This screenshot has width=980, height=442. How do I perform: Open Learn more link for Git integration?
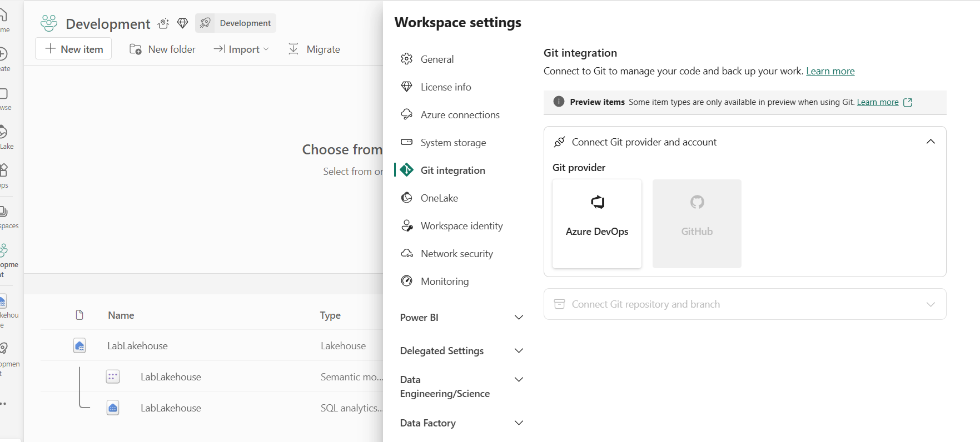tap(830, 71)
